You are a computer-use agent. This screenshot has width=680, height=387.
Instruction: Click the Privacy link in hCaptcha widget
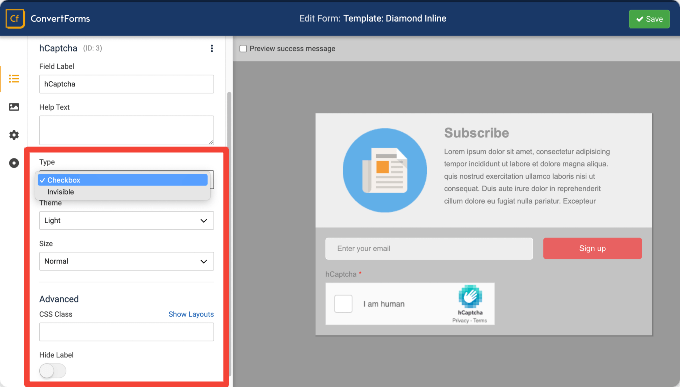click(x=461, y=321)
